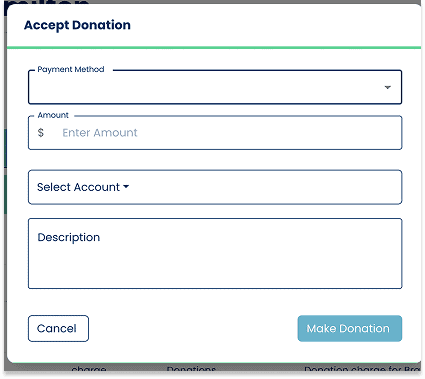Click the 'charge' text below the dialog
425x379 pixels.
tap(89, 369)
